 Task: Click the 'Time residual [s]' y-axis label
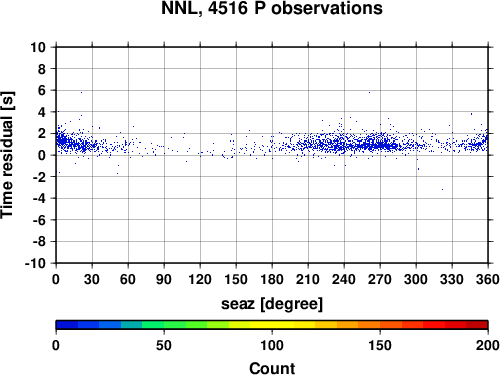7,155
